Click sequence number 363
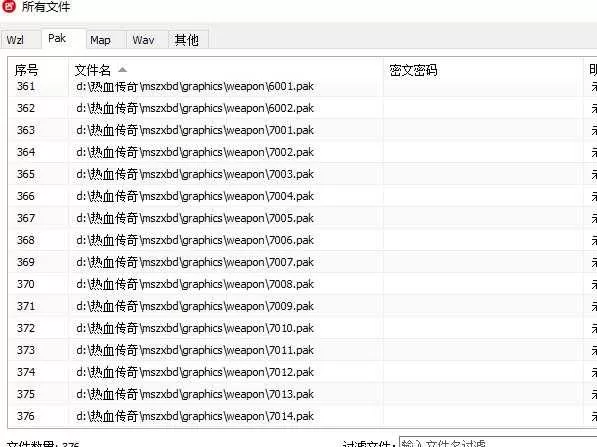 pos(26,130)
